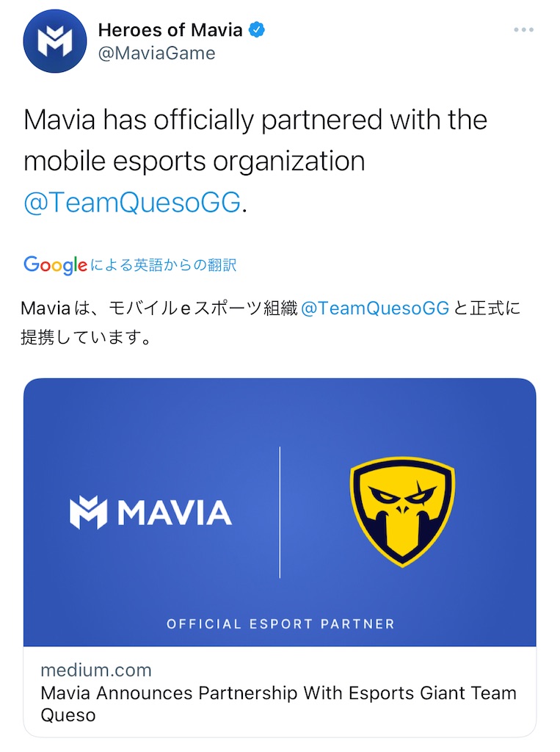Click the white divider line between the logos

280,512
